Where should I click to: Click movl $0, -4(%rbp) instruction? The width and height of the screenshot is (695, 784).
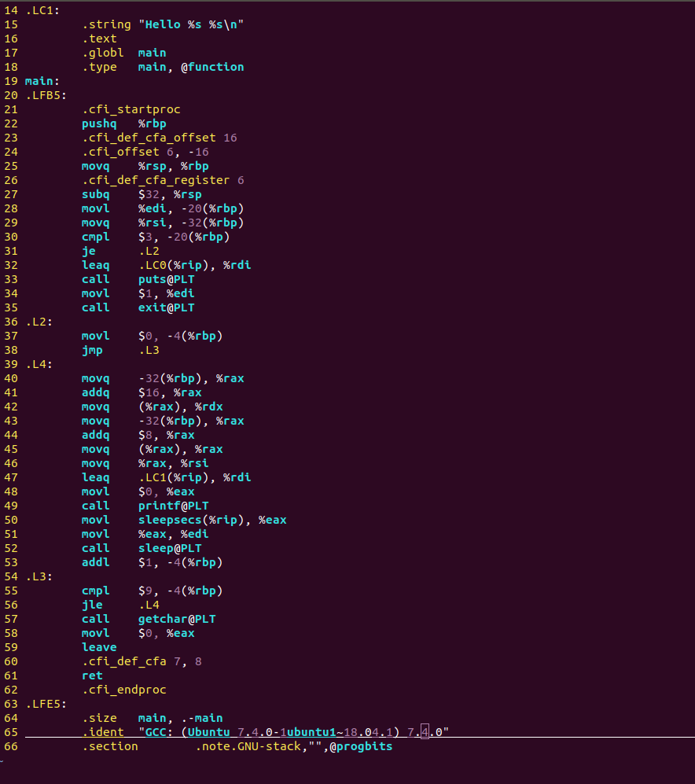coord(153,336)
